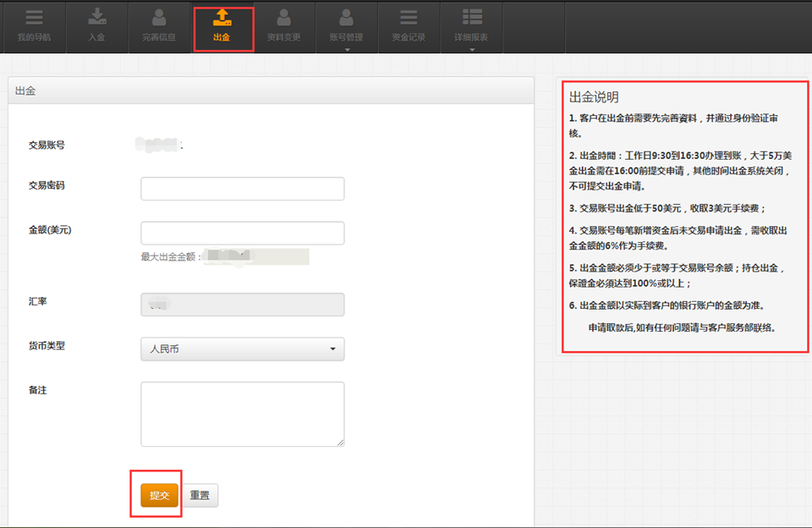
Task: Expand the arrow under 详细报表
Action: coord(472,50)
